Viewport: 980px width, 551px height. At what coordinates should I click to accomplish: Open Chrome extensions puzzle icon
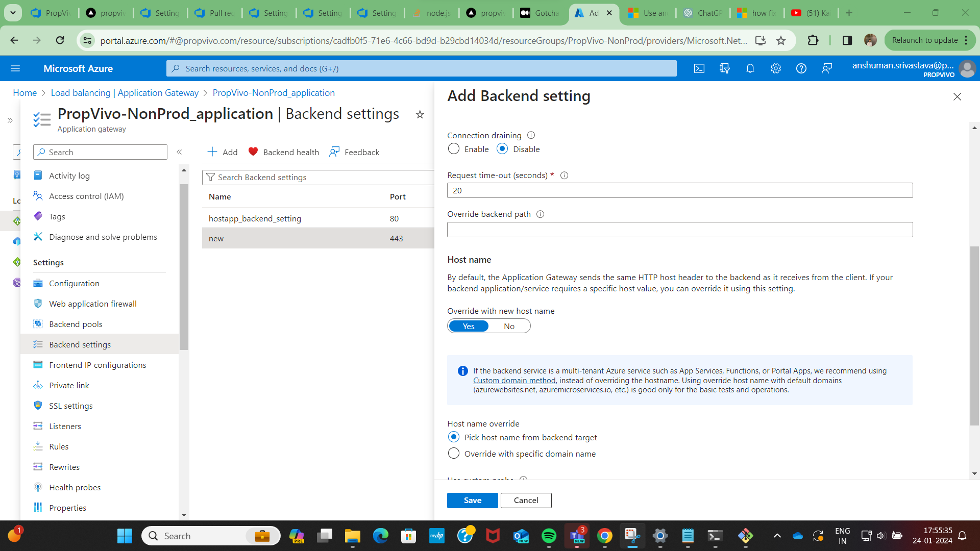tap(813, 40)
